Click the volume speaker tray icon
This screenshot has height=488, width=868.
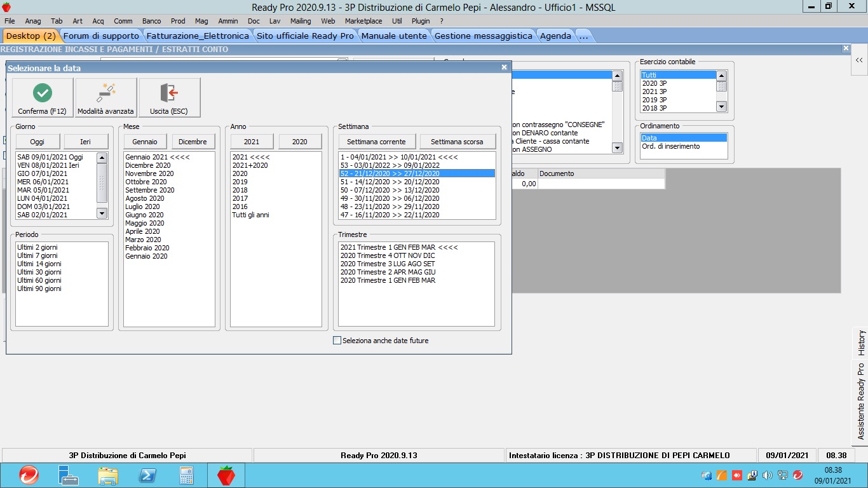pyautogui.click(x=767, y=475)
